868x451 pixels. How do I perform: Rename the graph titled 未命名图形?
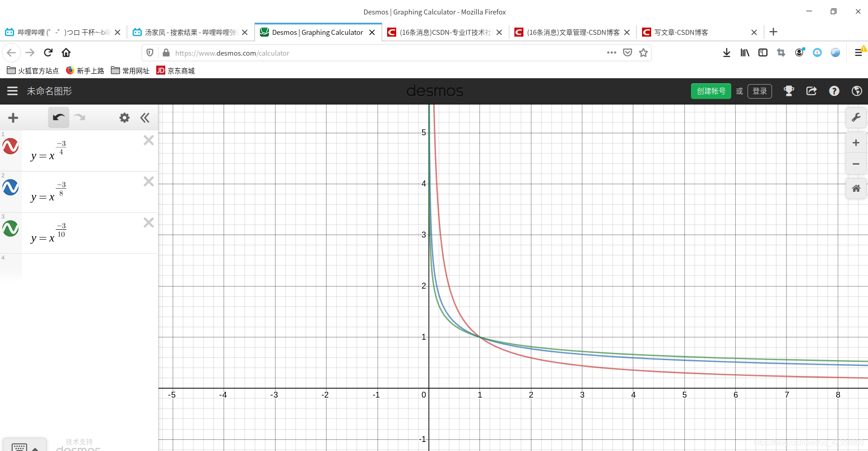[49, 91]
